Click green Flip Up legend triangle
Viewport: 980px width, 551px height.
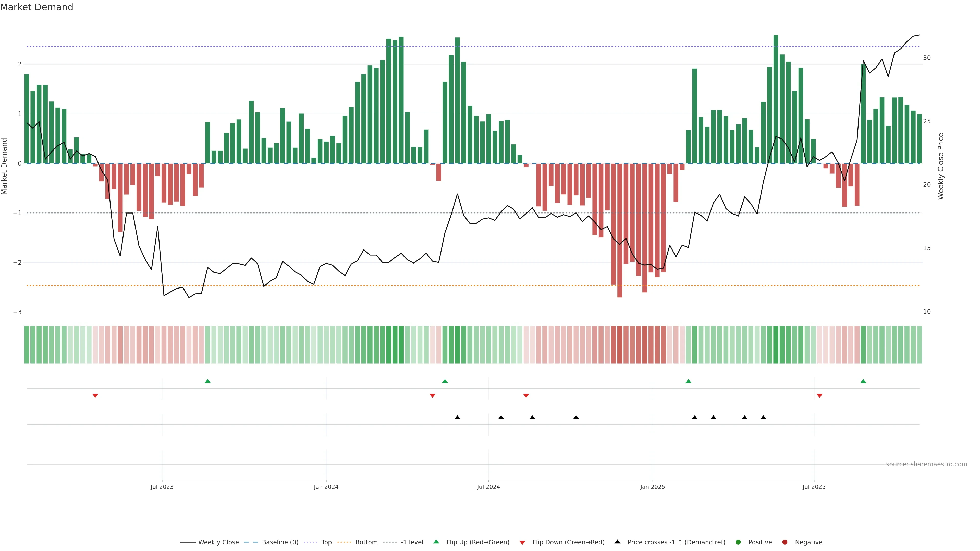(436, 542)
